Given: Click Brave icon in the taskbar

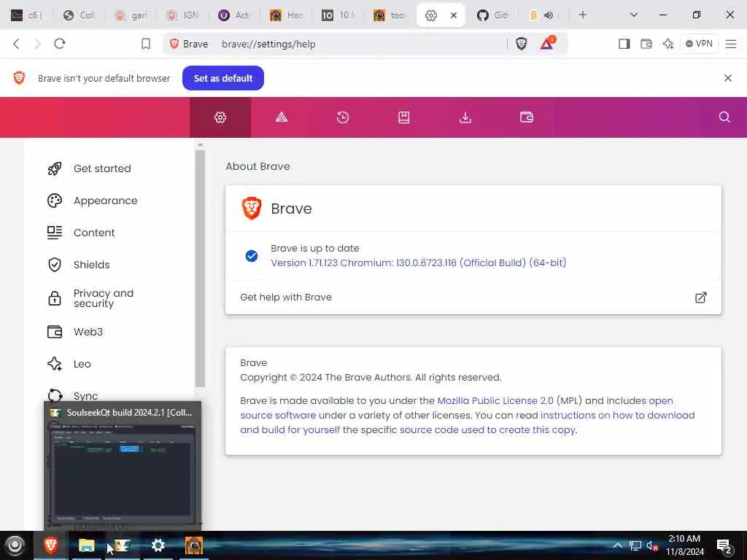Looking at the screenshot, I should pos(51,545).
